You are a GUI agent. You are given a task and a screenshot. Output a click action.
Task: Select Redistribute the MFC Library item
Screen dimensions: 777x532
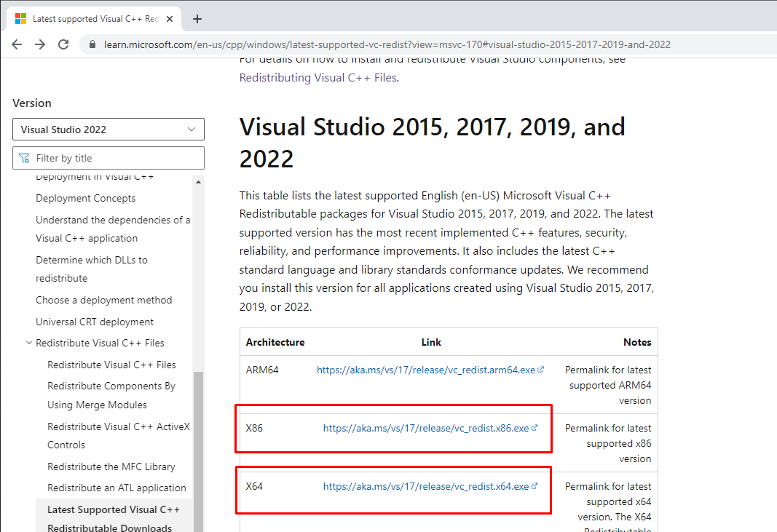tap(111, 467)
